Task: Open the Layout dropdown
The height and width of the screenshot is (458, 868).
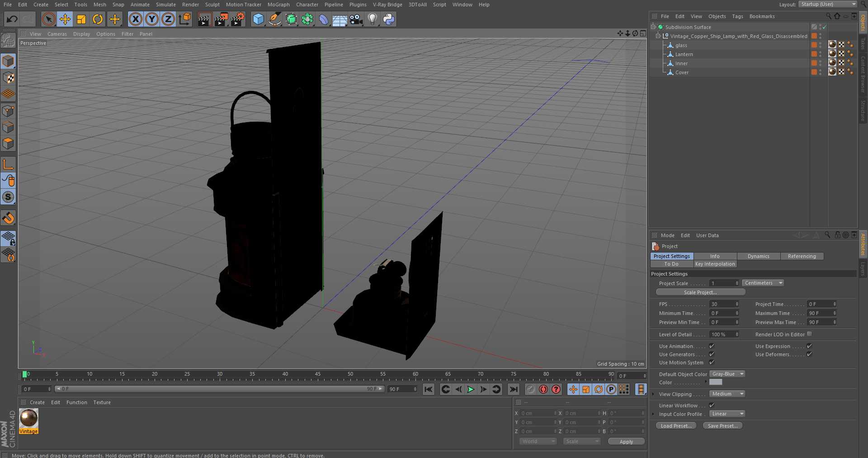Action: coord(827,4)
